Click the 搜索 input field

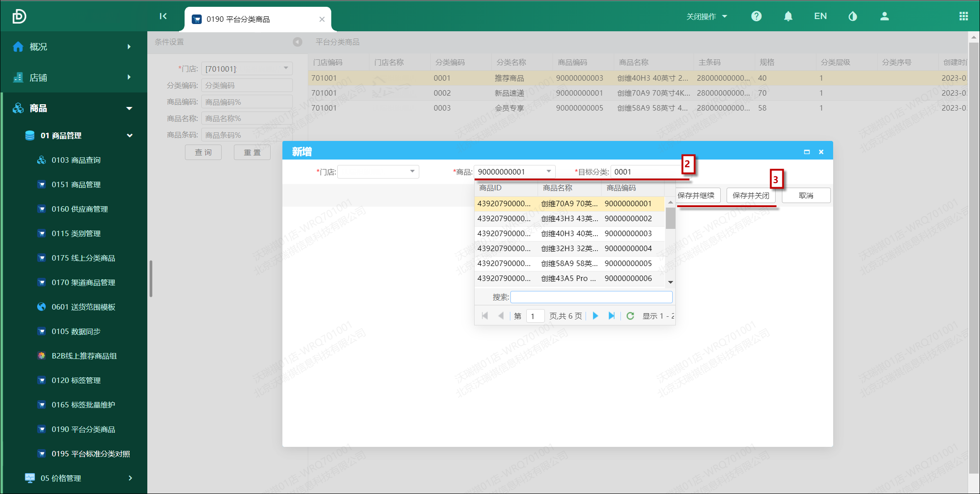click(x=591, y=297)
